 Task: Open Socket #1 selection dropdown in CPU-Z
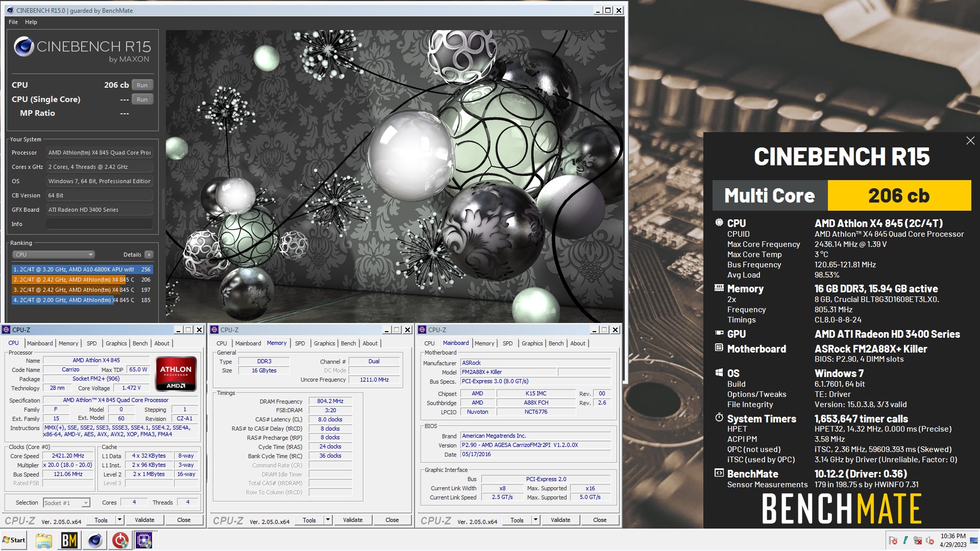67,503
